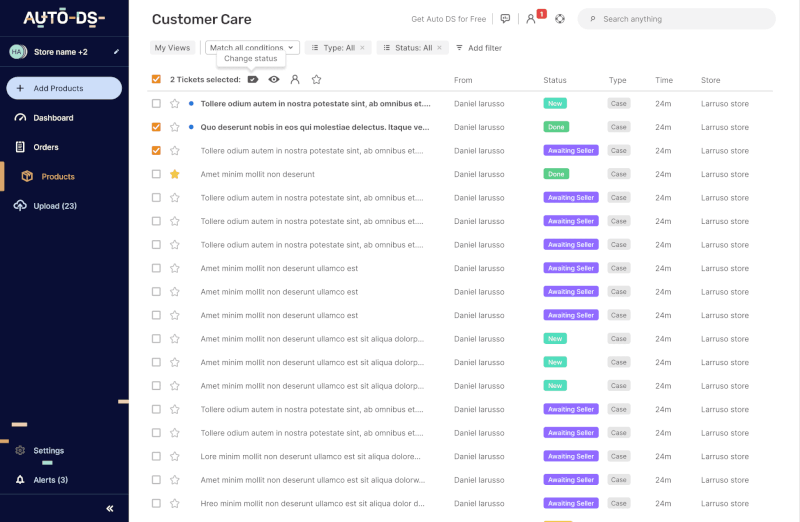Collapse the sidebar with double chevron
Screen dimensions: 800x522
coord(110,508)
